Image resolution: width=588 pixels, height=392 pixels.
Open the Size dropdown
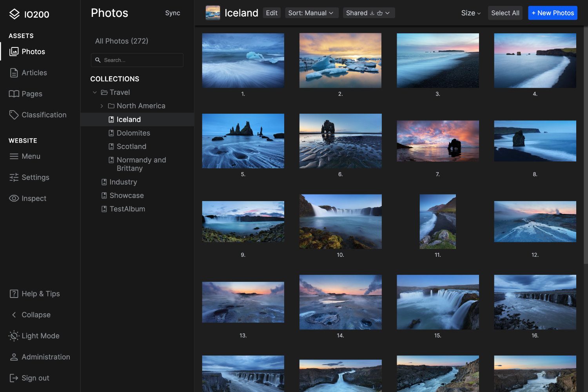[x=471, y=13]
